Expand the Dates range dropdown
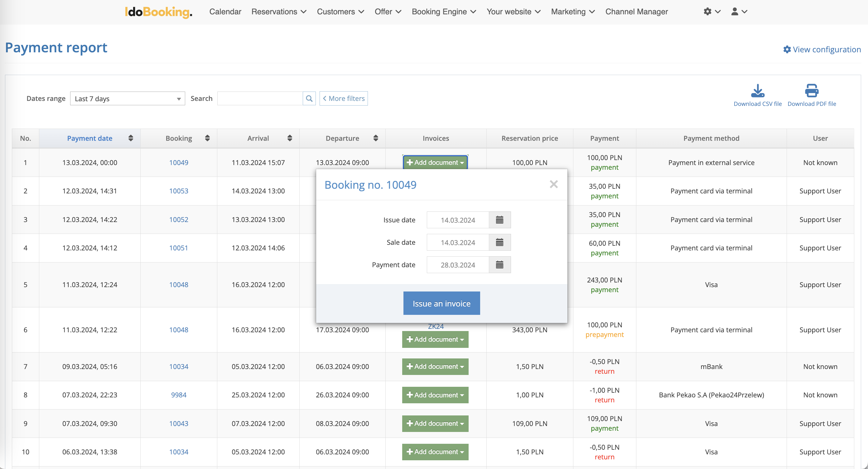This screenshot has width=868, height=469. [x=128, y=99]
